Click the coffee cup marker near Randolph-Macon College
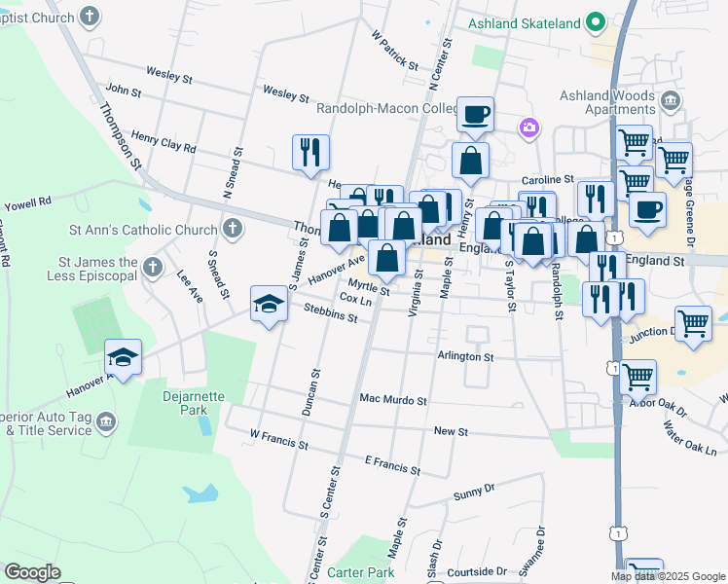Screen dimensions: 728x584 (x=475, y=115)
